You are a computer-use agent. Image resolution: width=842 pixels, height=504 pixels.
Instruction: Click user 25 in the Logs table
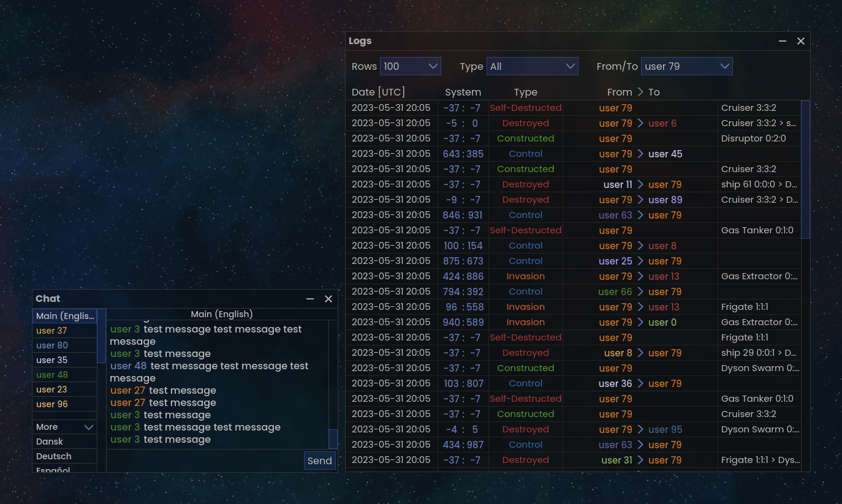(615, 261)
